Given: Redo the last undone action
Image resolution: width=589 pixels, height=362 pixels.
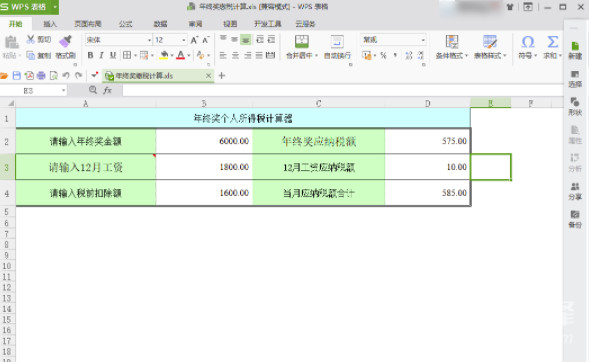Looking at the screenshot, I should (78, 75).
